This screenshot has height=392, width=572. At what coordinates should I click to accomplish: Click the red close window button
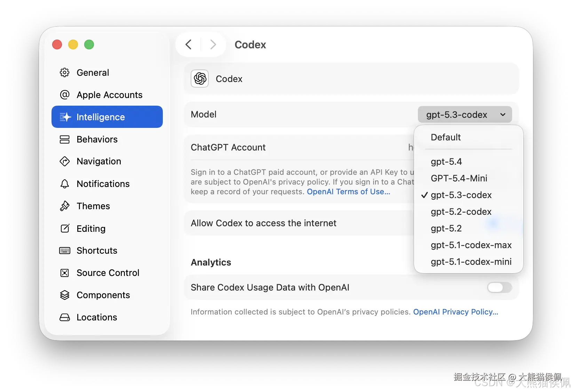pyautogui.click(x=57, y=44)
